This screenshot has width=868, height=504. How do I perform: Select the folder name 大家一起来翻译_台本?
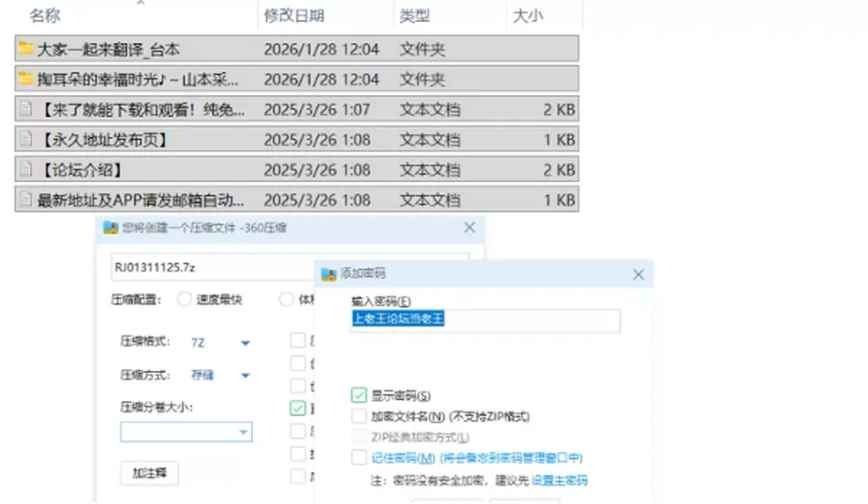pos(108,49)
